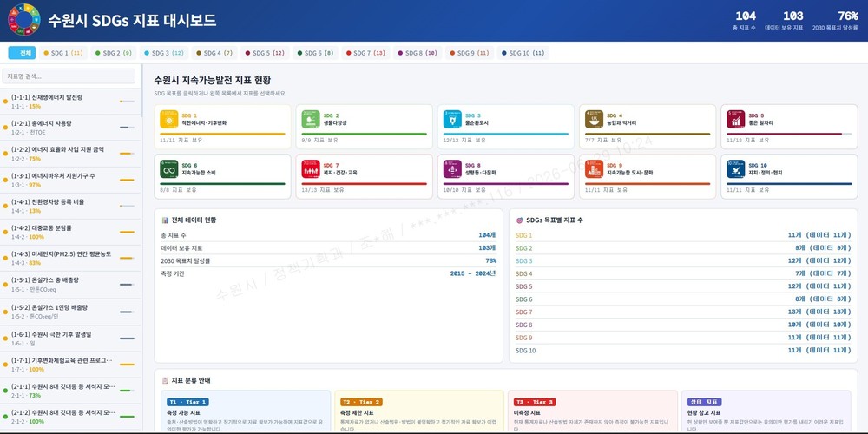The width and height of the screenshot is (868, 434).
Task: Click the SDG 6 infinity loop icon
Action: pyautogui.click(x=169, y=169)
